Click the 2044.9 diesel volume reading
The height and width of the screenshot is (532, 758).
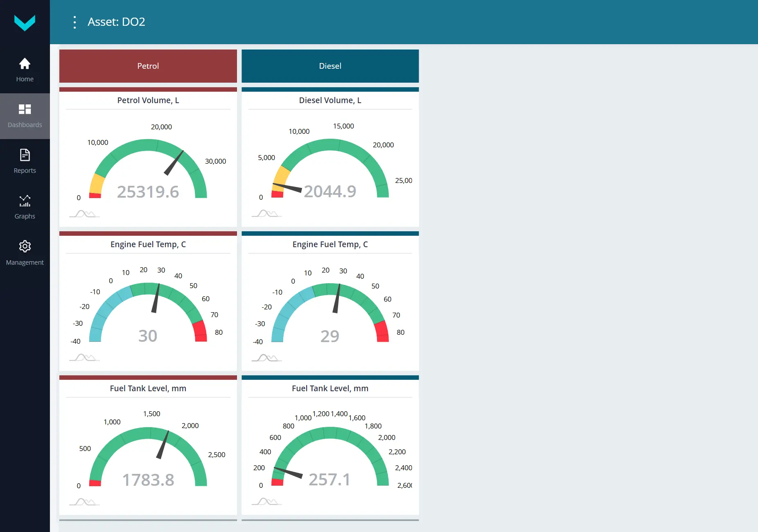330,191
